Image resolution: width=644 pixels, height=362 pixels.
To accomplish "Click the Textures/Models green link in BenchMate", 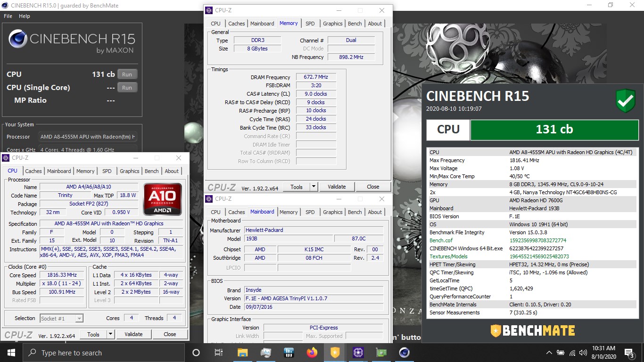I will 448,256.
